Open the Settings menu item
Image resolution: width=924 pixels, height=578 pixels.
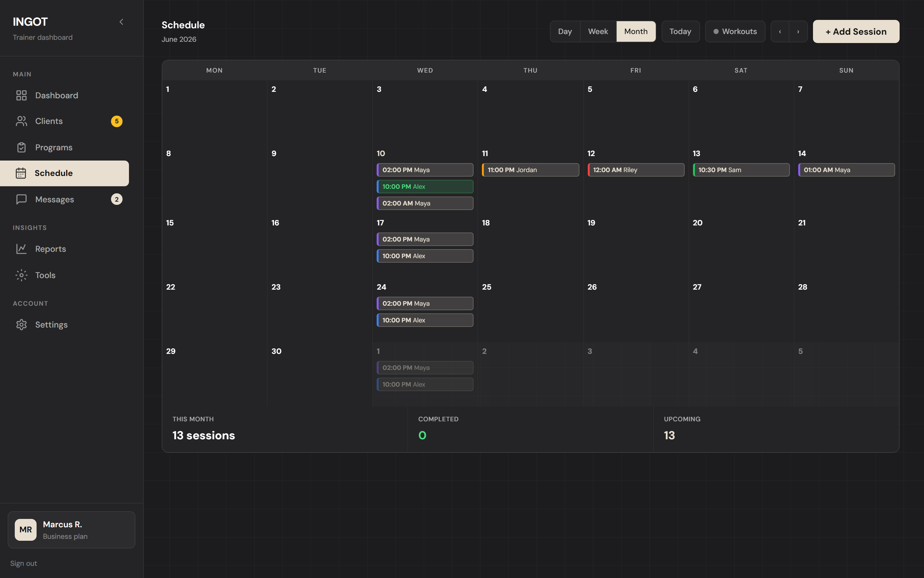click(64, 325)
